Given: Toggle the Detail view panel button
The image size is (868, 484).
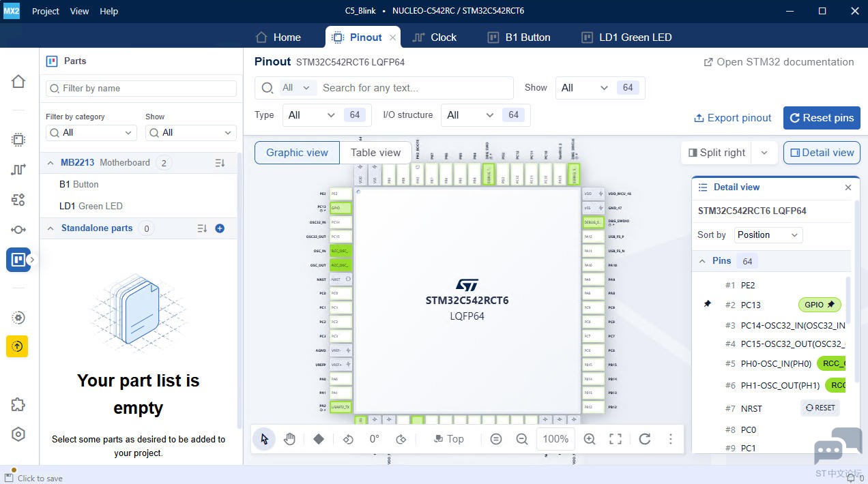Looking at the screenshot, I should tap(822, 153).
